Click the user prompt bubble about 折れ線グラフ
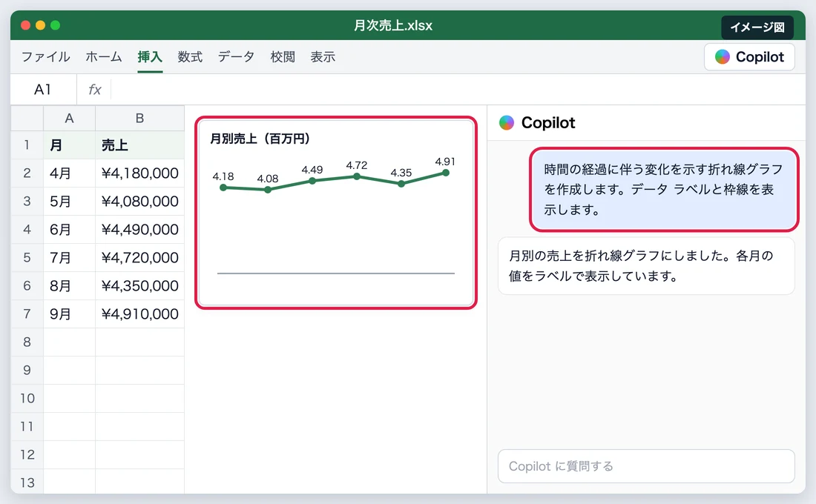This screenshot has height=504, width=816. click(x=664, y=189)
